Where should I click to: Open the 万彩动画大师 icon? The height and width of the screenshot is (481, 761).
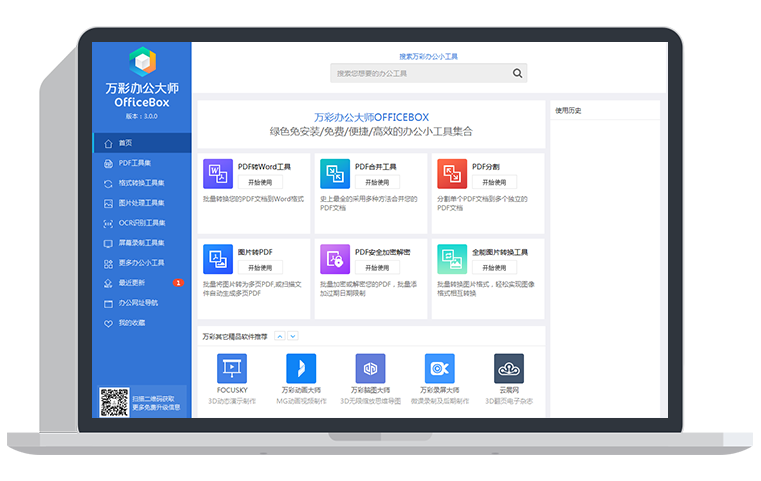[x=300, y=367]
